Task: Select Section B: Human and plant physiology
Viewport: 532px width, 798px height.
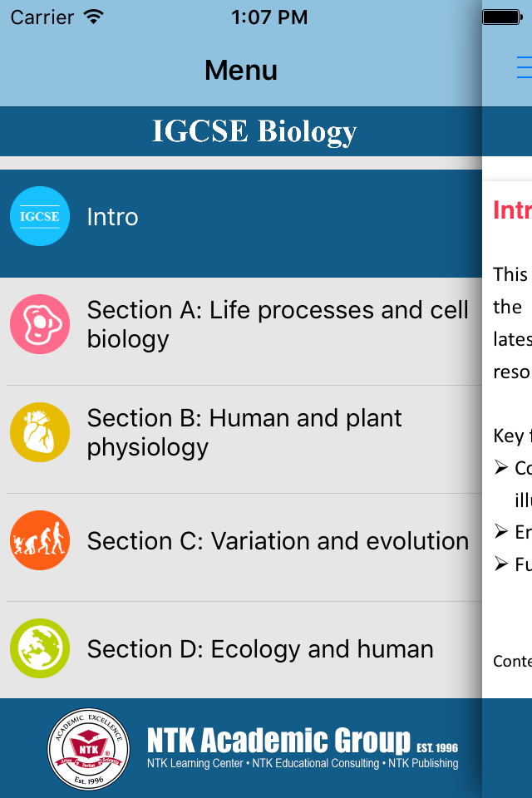Action: click(241, 439)
